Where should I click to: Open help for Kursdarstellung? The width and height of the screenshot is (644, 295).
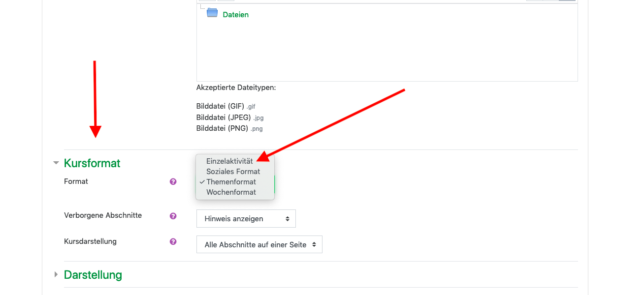coord(173,241)
